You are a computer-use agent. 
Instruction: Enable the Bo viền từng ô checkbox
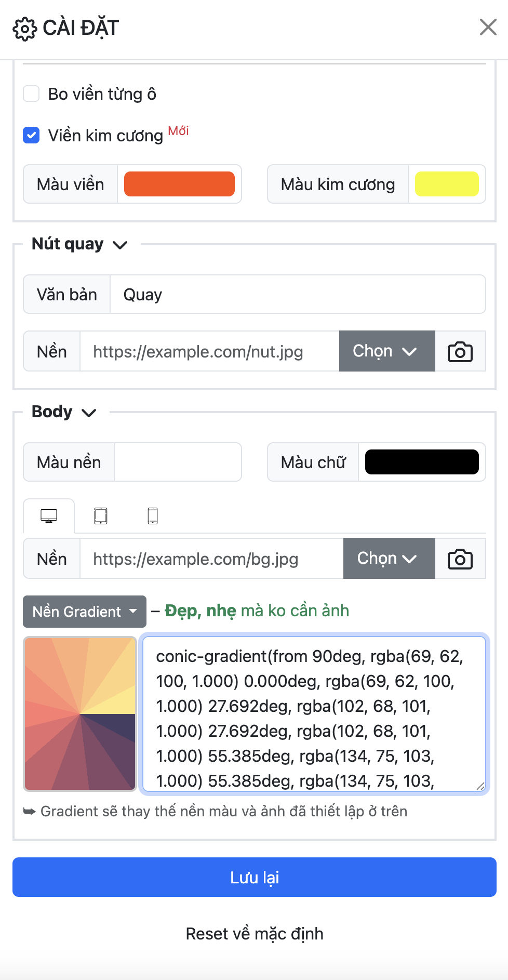tap(32, 94)
